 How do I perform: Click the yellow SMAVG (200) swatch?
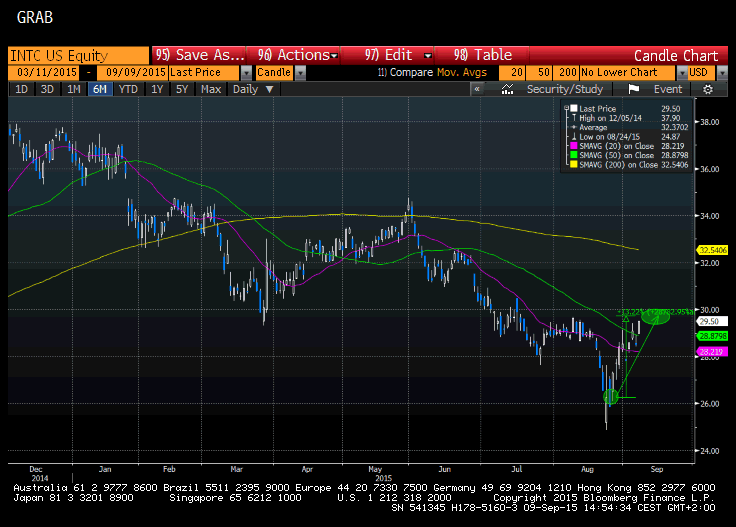[574, 165]
